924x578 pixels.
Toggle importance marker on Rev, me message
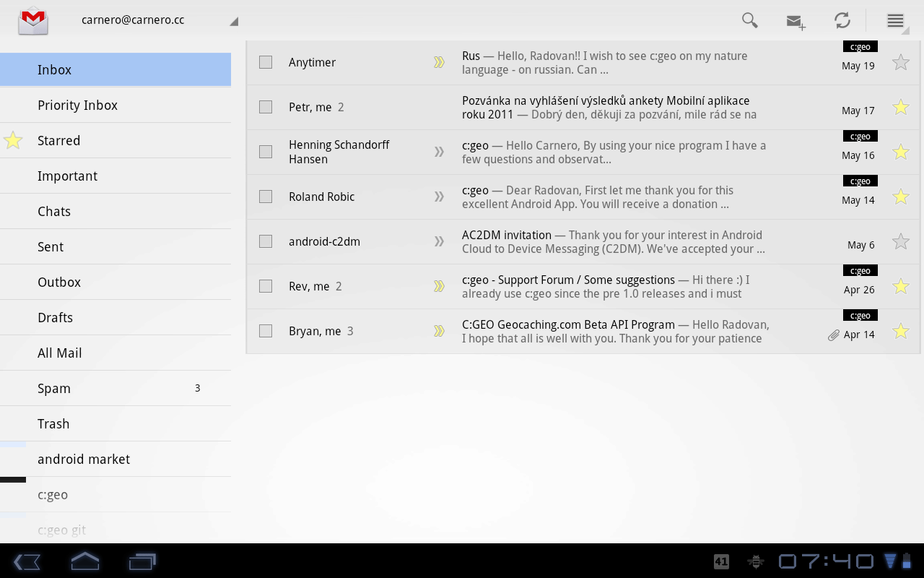click(x=439, y=286)
